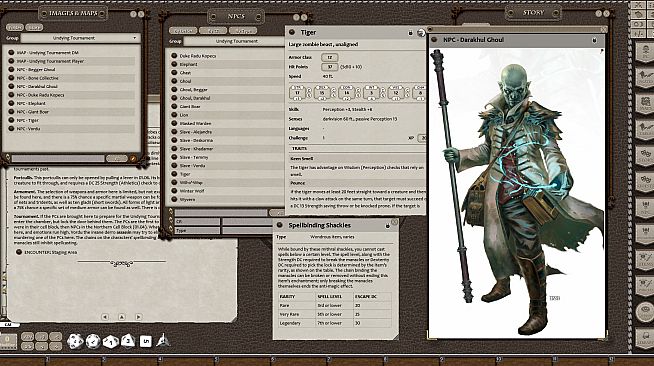Toggle the -5 modifier button
Screen dimensions: 654x366
(55, 346)
